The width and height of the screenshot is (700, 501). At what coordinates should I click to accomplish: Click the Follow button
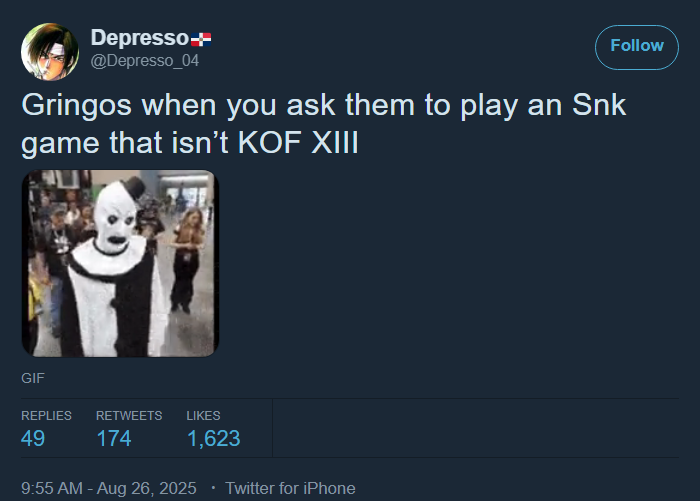(637, 47)
